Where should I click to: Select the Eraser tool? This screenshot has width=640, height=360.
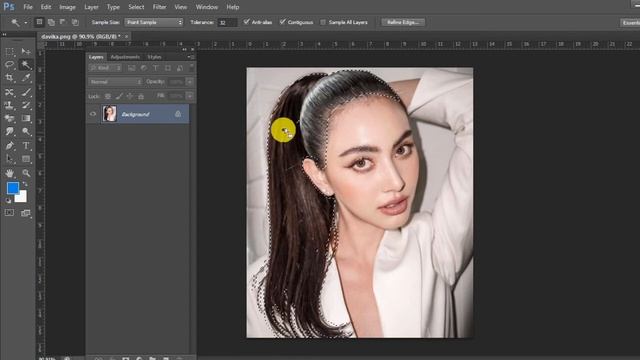pos(9,118)
